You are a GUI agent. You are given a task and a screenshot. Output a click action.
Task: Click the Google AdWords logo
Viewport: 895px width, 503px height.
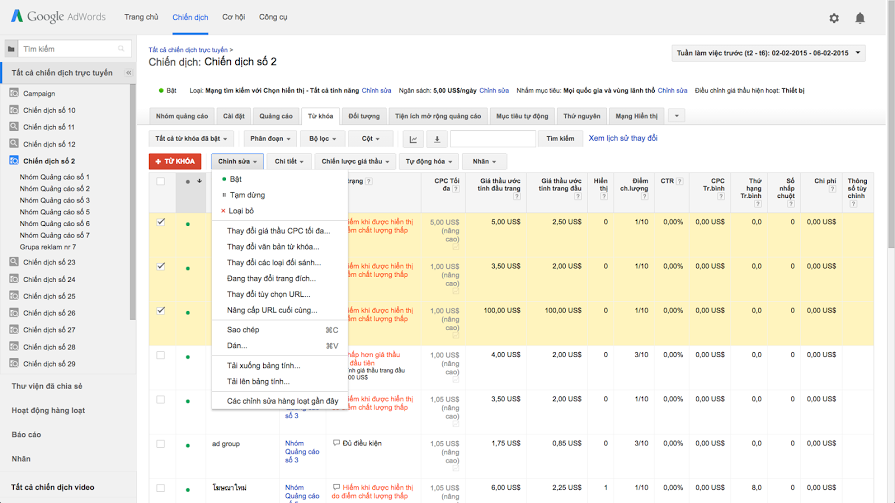point(58,17)
